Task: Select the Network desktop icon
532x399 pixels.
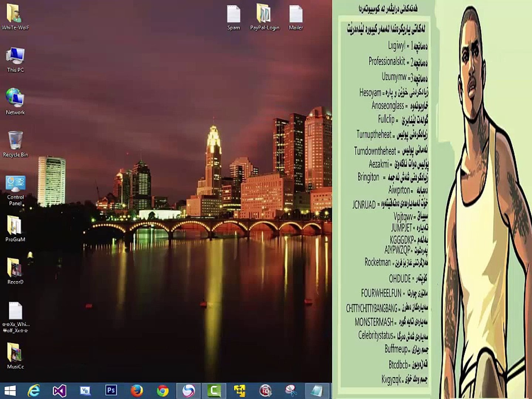Action: [15, 102]
